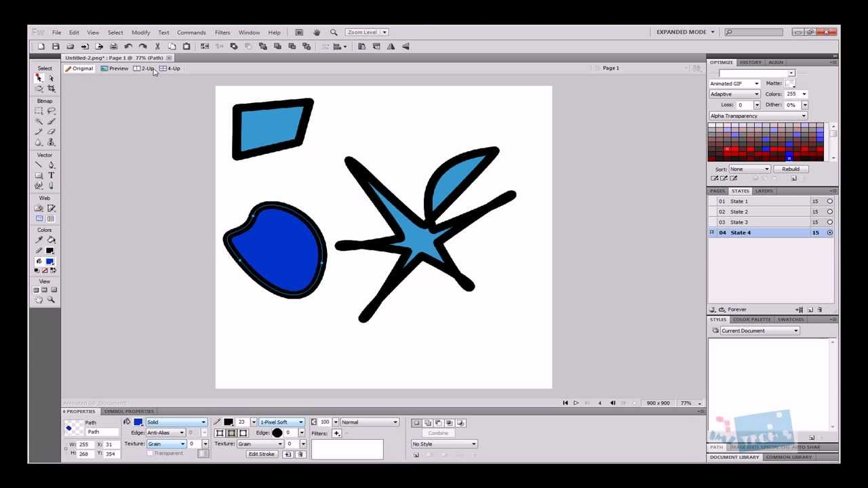Switch to the Preview view tab
868x488 pixels.
(115, 68)
